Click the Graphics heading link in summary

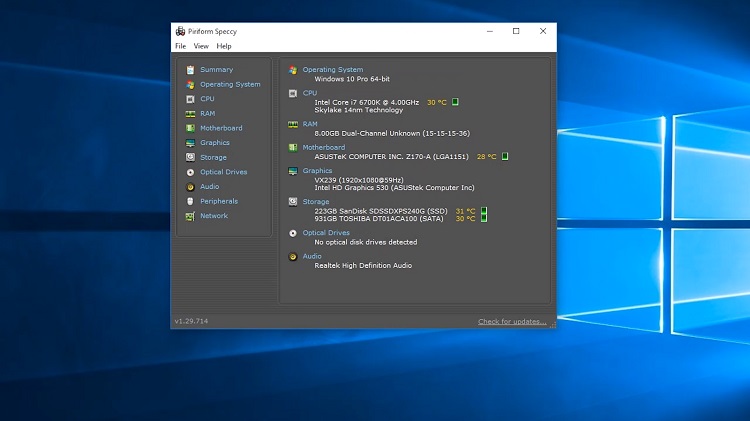[317, 171]
